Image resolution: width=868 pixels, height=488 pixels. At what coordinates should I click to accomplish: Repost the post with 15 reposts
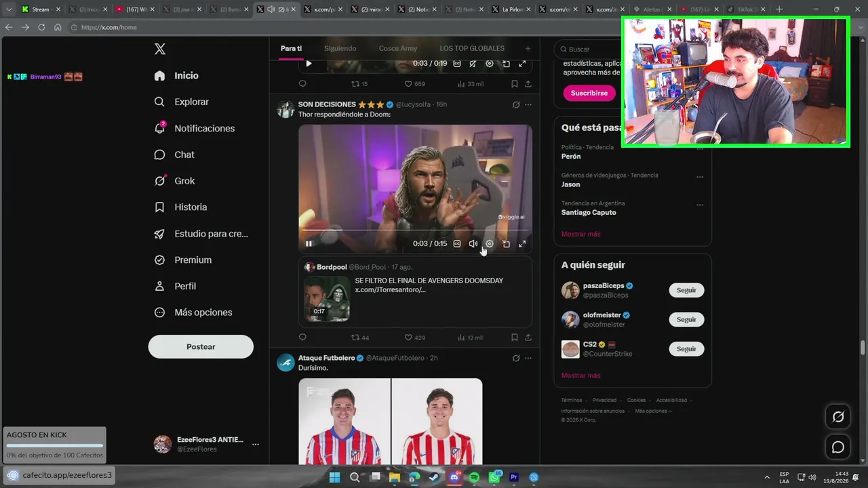click(x=359, y=84)
